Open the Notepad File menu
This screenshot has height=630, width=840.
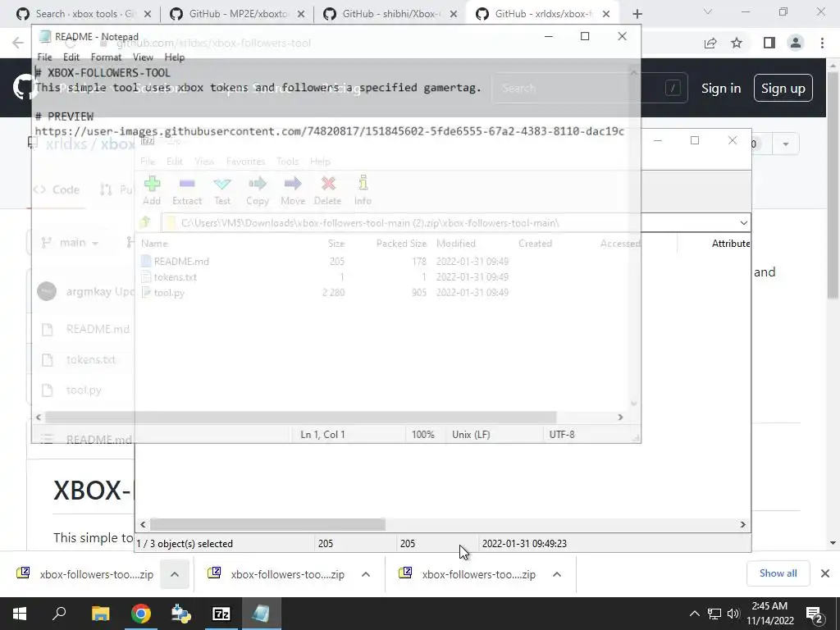tap(44, 57)
